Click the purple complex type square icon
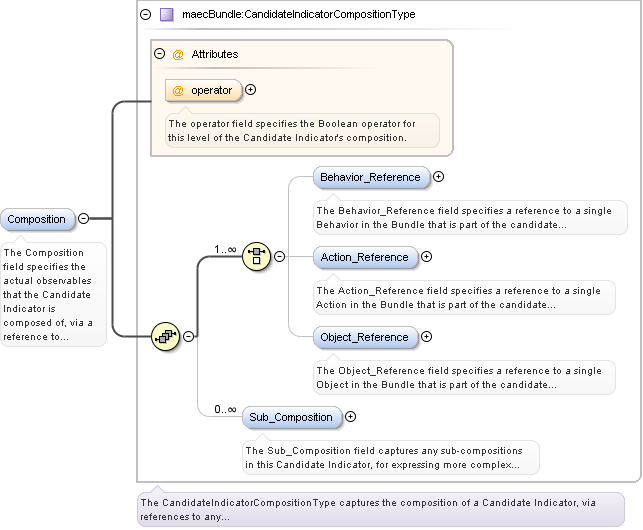The width and height of the screenshot is (643, 530). (x=167, y=15)
